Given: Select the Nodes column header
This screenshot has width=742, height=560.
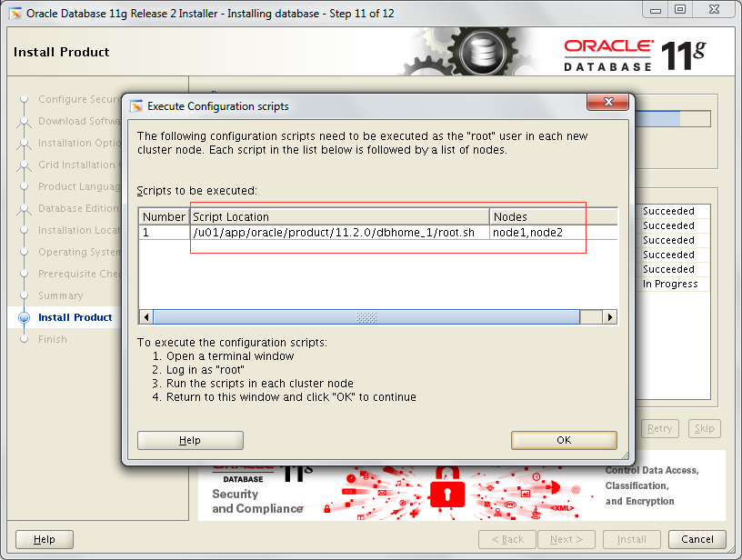Looking at the screenshot, I should click(x=553, y=217).
